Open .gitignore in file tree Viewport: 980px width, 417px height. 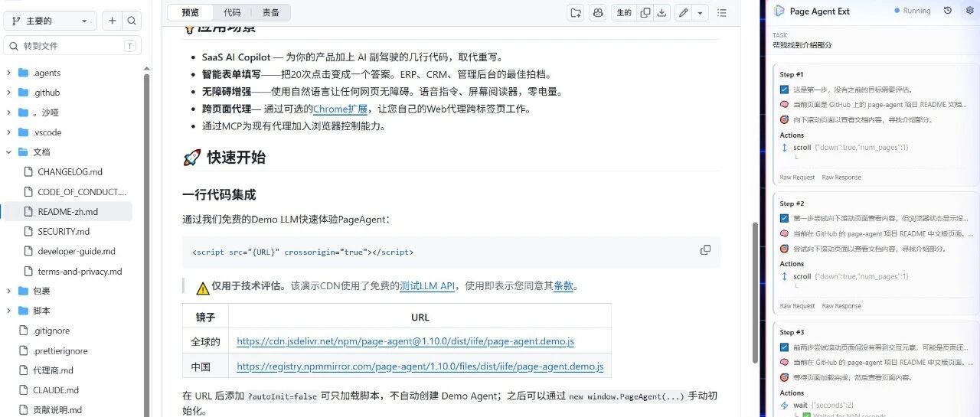click(x=51, y=331)
